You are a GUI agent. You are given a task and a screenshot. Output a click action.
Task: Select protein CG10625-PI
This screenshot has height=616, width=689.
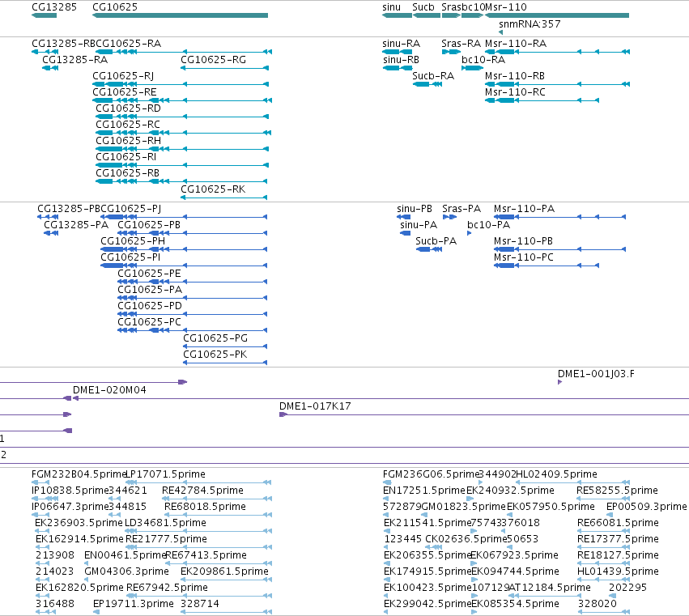[x=184, y=266]
